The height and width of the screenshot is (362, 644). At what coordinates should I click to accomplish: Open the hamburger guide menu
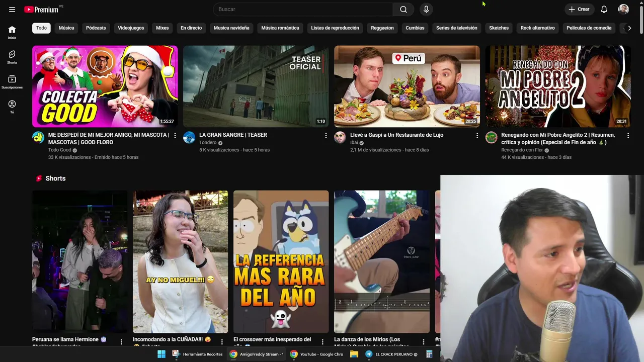(12, 9)
